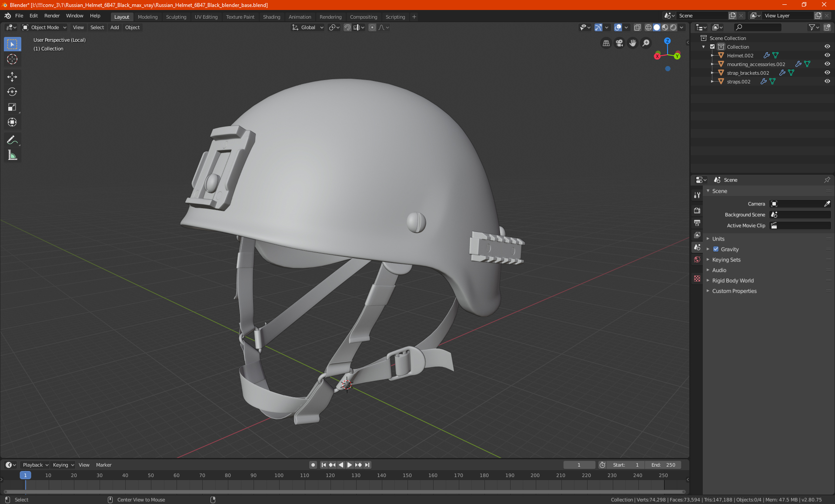This screenshot has width=835, height=504.
Task: Play the animation in reverse
Action: pyautogui.click(x=341, y=465)
